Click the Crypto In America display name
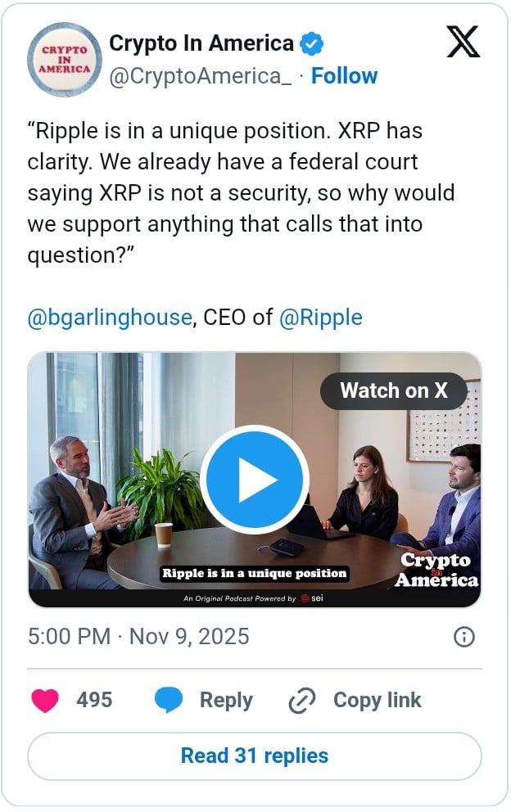The image size is (520, 812). coord(199,43)
